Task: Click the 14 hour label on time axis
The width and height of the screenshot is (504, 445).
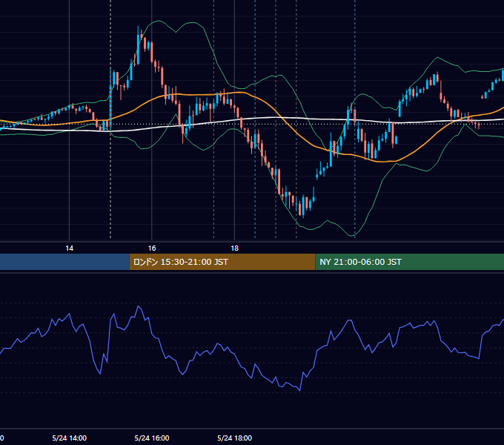Action: click(70, 248)
